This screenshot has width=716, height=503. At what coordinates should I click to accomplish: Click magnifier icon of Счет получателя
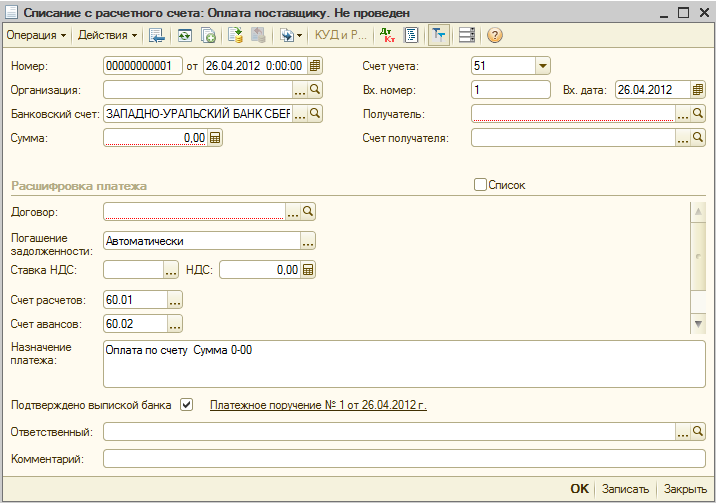tap(697, 138)
